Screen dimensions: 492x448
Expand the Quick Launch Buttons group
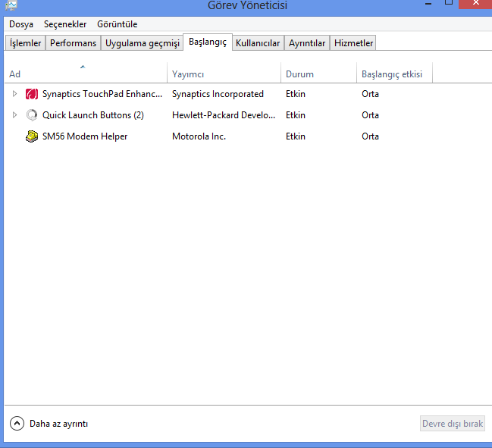point(14,115)
